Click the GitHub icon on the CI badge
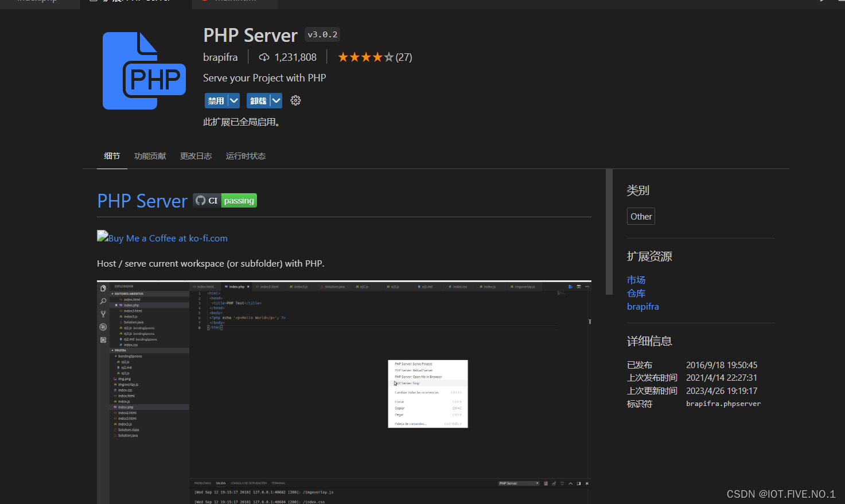The image size is (845, 504). click(200, 200)
